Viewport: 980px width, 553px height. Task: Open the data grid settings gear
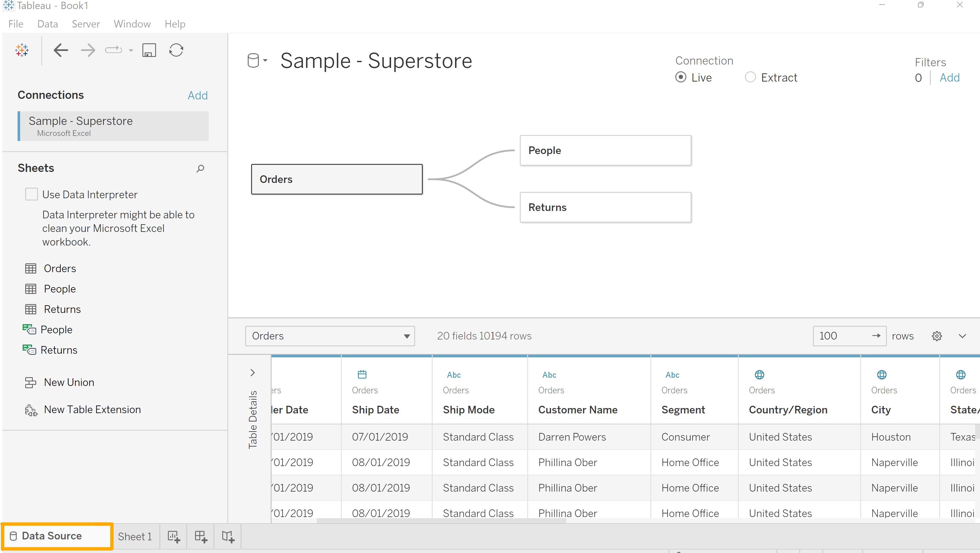937,336
